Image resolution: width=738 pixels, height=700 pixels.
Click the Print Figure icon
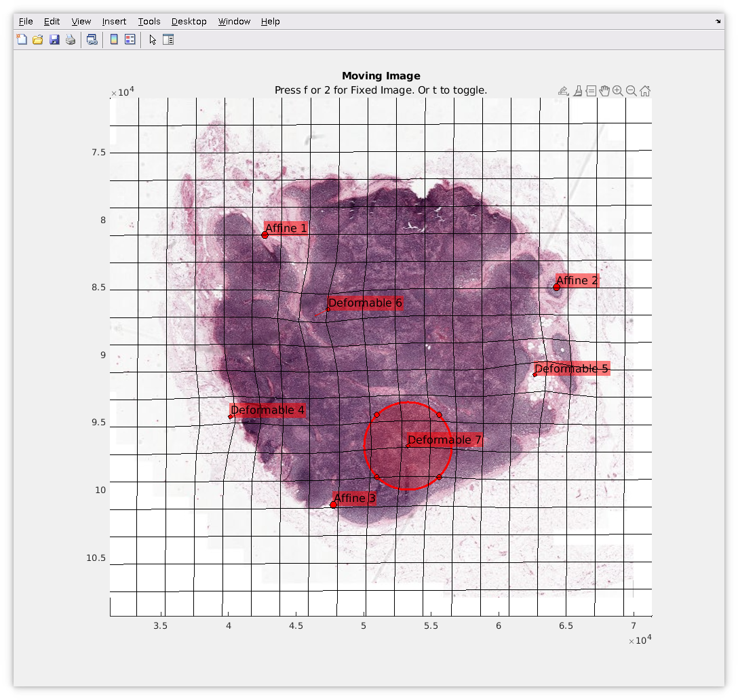pyautogui.click(x=71, y=39)
